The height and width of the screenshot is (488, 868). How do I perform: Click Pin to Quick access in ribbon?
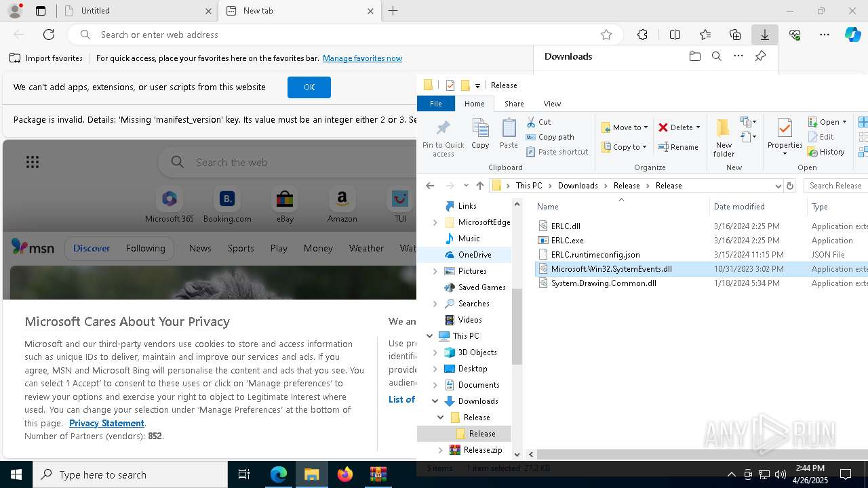443,139
